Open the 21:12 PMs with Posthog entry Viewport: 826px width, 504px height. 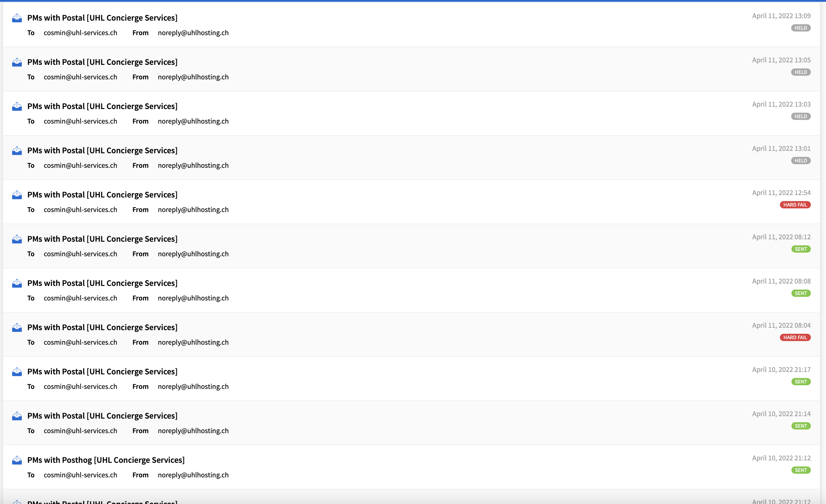click(106, 460)
